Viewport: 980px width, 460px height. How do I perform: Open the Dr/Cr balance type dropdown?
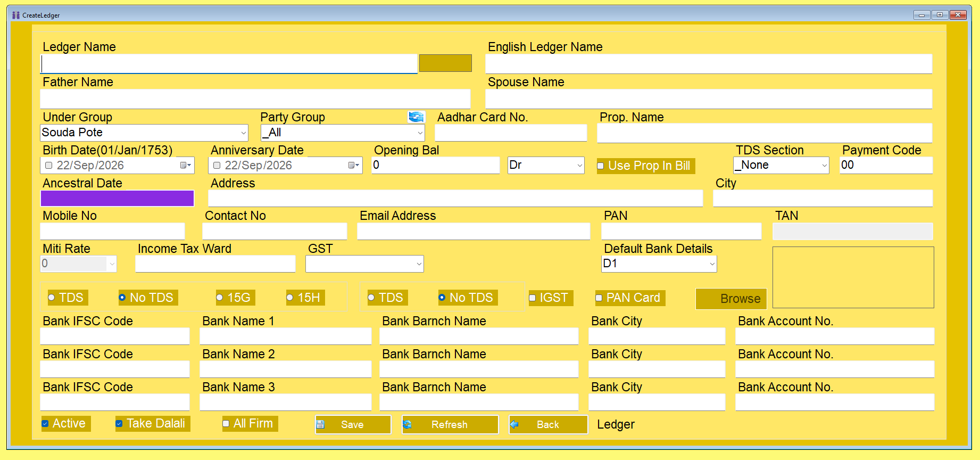point(580,166)
